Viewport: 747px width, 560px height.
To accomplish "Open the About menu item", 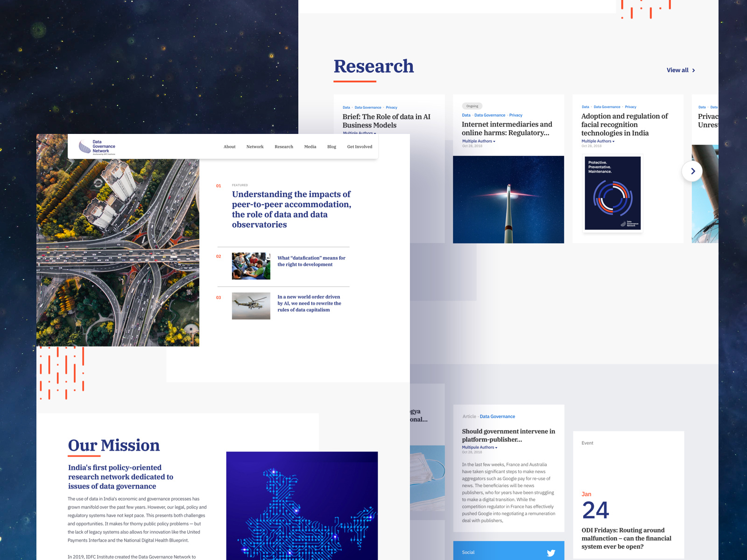I will (x=229, y=147).
